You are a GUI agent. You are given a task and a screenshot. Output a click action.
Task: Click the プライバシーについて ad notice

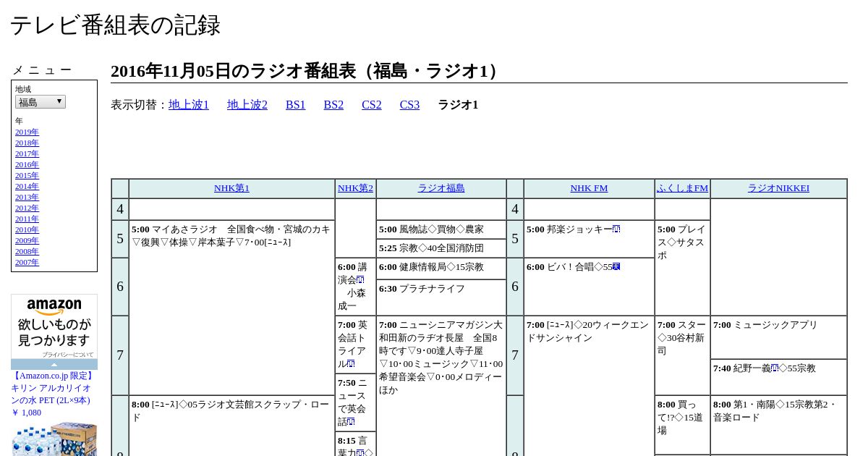[x=68, y=355]
